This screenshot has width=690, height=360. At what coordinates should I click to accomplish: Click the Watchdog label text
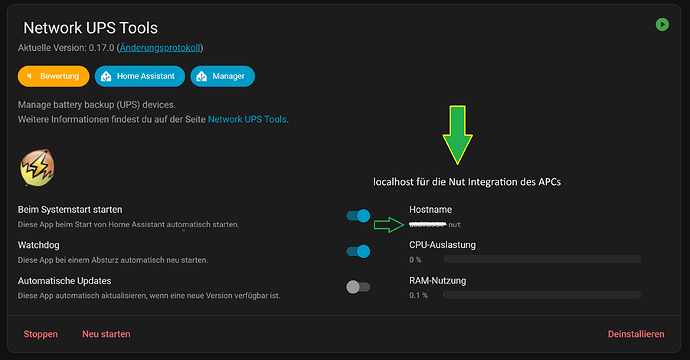pos(38,245)
